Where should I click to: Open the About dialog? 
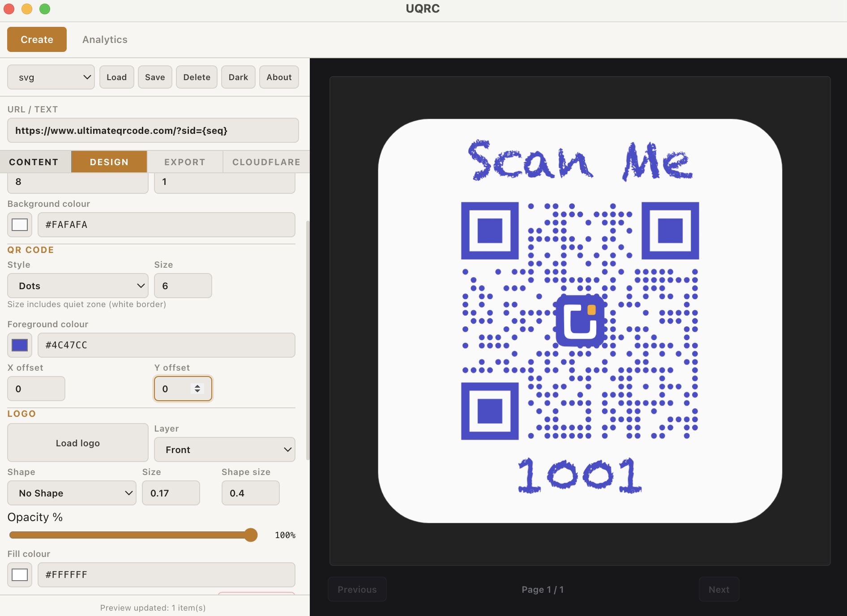(279, 77)
